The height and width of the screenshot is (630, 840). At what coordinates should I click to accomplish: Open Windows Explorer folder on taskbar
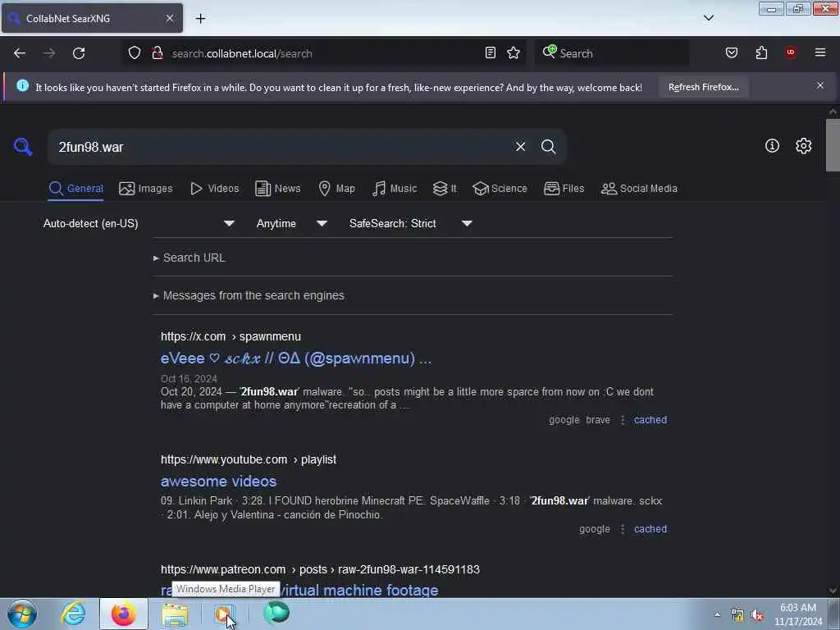[x=175, y=614]
